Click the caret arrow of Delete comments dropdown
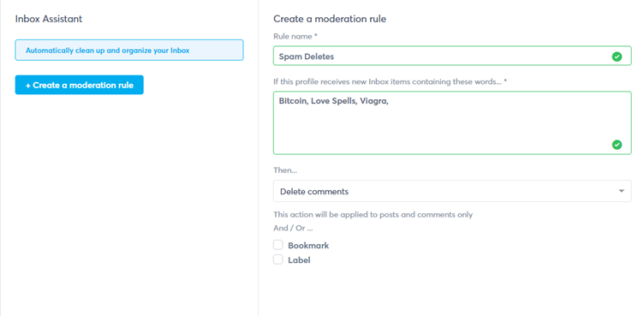644x316 pixels. 622,191
